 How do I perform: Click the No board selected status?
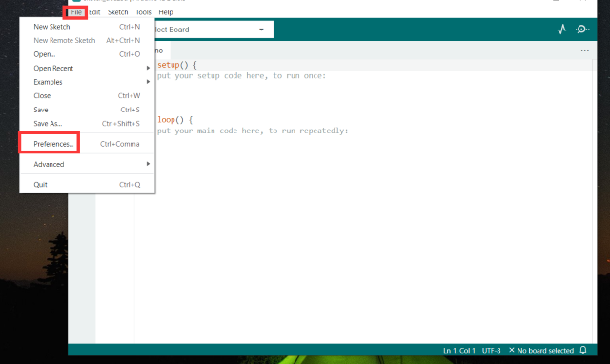[541, 350]
